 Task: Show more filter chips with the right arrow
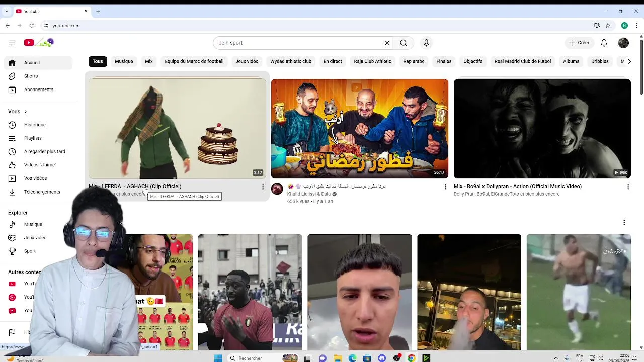tap(629, 61)
